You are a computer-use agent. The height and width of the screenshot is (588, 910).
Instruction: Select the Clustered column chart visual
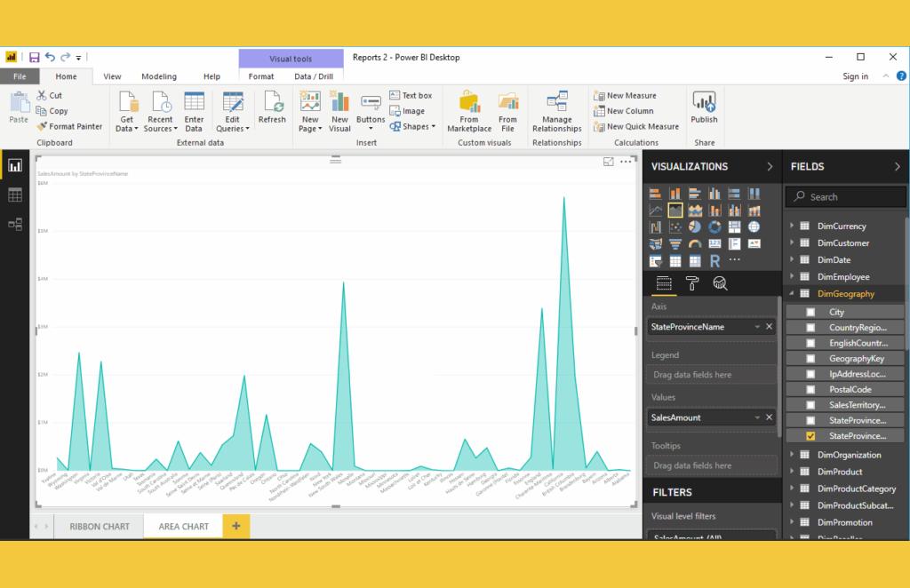click(714, 194)
